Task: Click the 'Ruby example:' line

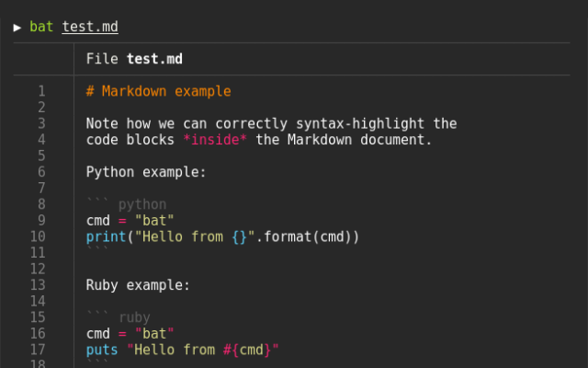Action: (x=138, y=285)
